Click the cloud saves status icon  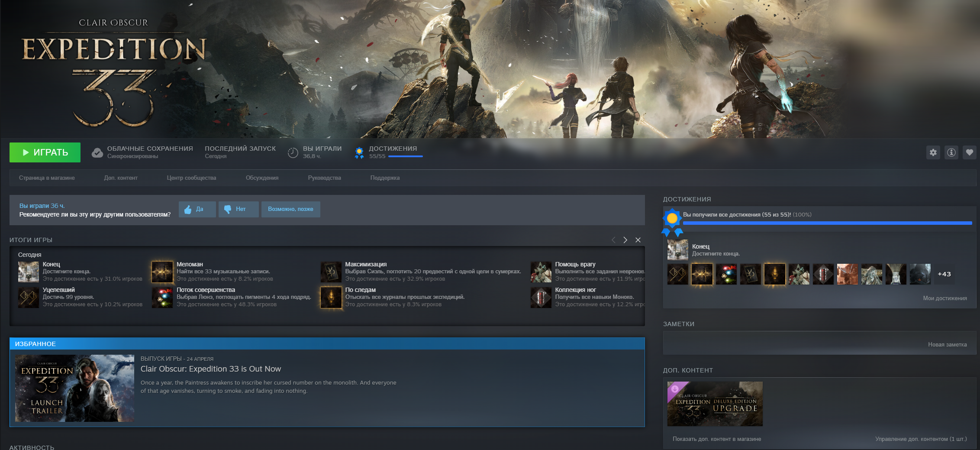(97, 152)
